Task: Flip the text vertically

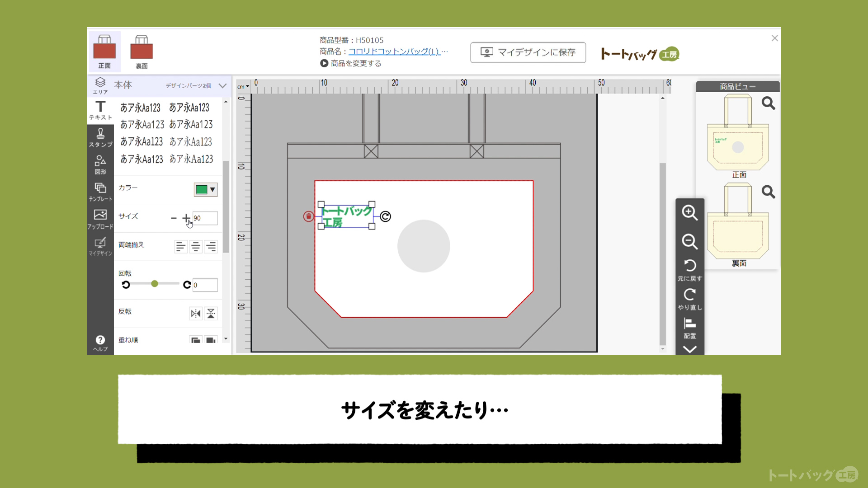Action: [x=211, y=314]
